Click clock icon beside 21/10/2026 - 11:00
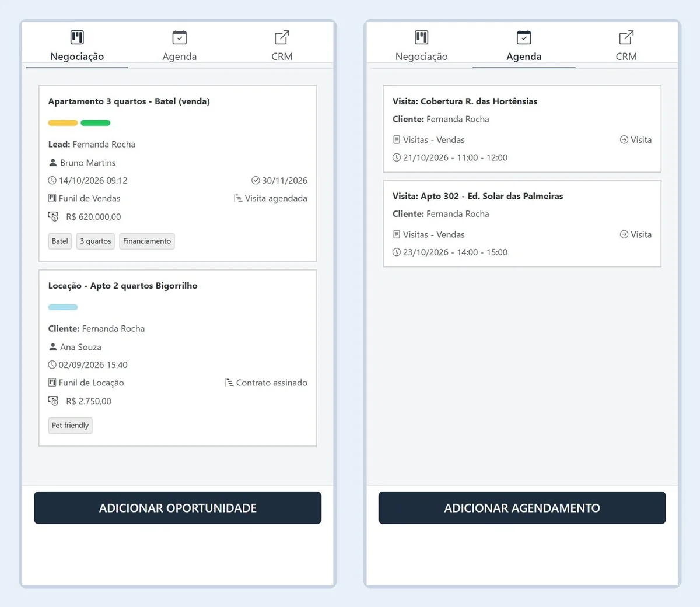 point(397,157)
